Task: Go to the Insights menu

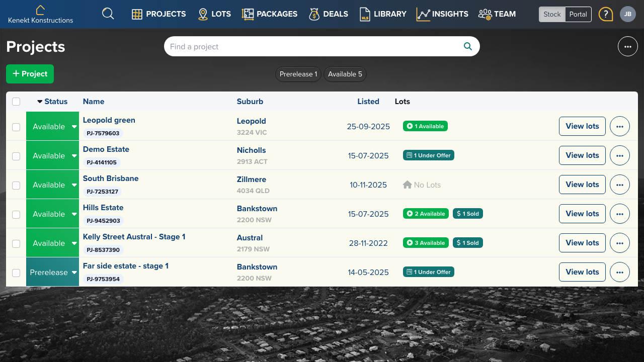Action: 442,14
